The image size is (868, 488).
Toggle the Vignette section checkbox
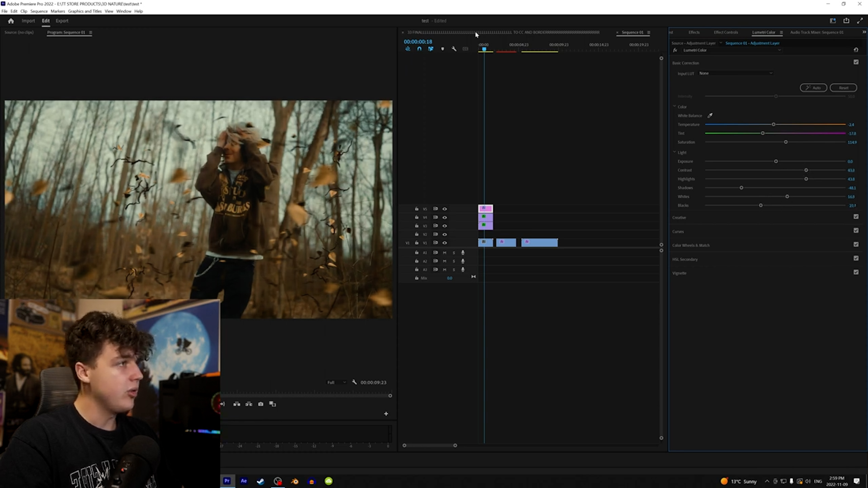click(x=856, y=272)
